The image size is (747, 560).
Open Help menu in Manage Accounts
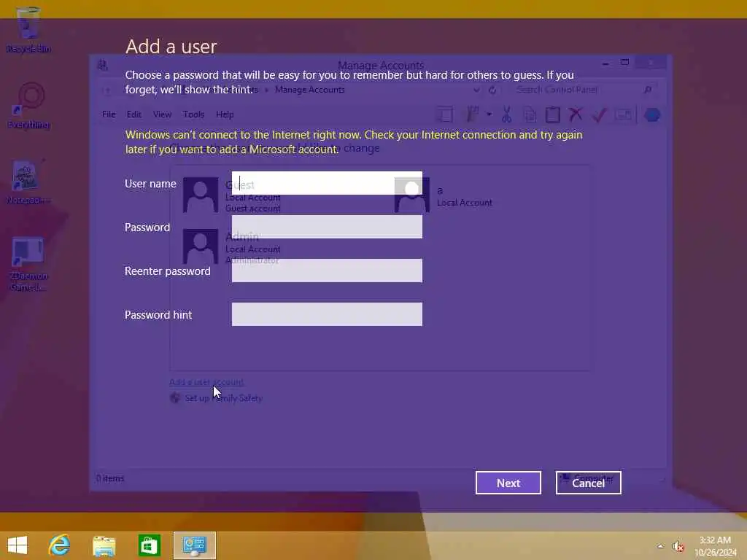click(x=225, y=114)
